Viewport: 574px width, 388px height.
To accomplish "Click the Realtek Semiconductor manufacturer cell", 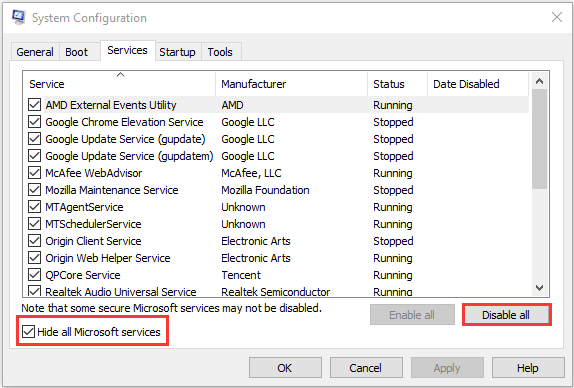I will 276,292.
